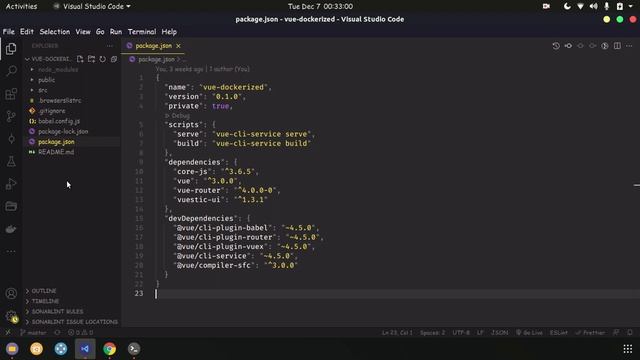
Task: Open the Go menu
Action: click(x=100, y=32)
